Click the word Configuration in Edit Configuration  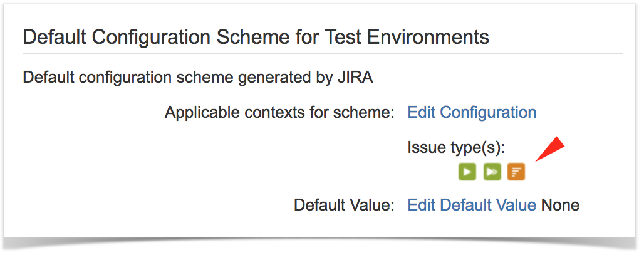coord(488,112)
